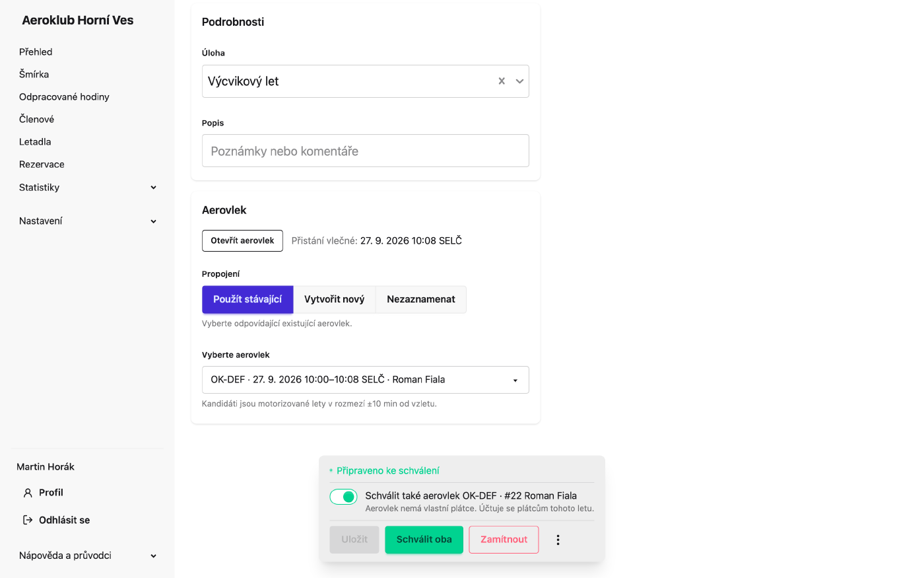Viewport: 924px width, 578px height.
Task: Expand the Statistiky menu
Action: (x=88, y=188)
